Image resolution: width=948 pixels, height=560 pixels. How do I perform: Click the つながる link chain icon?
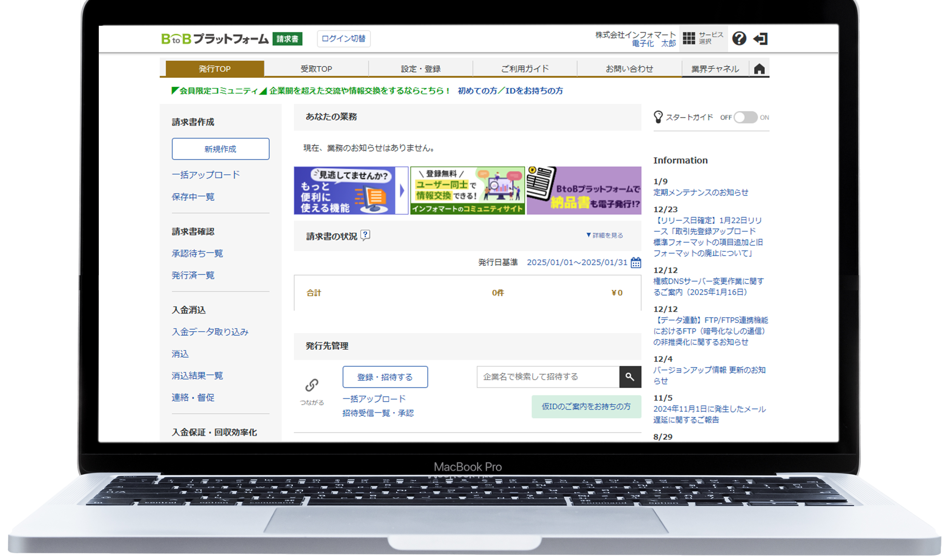312,385
